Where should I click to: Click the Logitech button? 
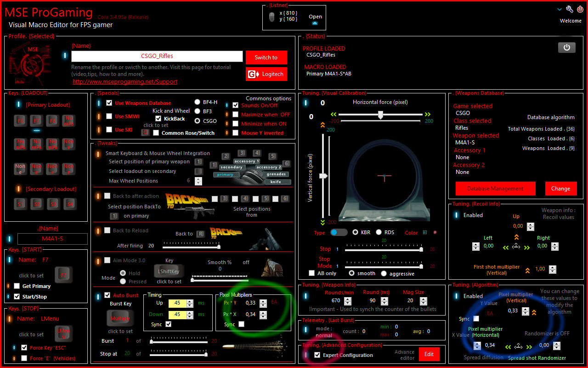tap(266, 74)
